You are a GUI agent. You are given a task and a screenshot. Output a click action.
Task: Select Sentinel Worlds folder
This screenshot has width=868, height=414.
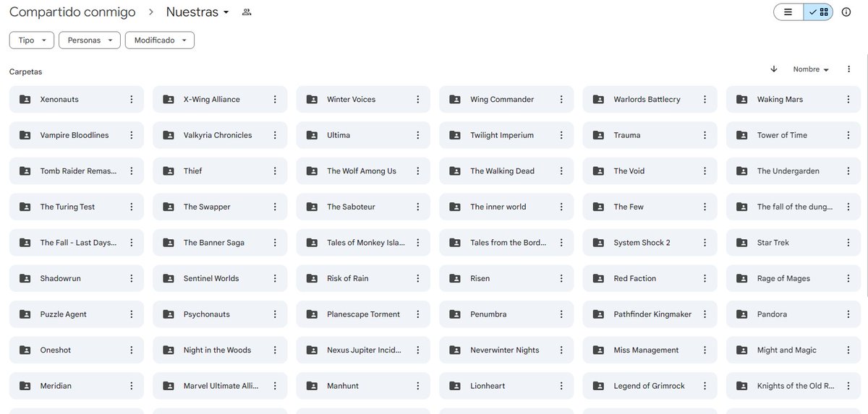point(220,278)
